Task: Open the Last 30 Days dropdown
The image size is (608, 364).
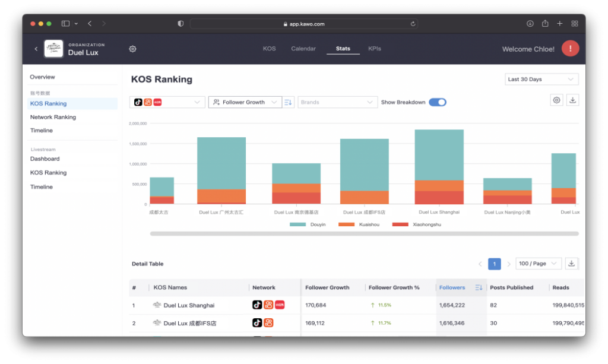Action: [540, 80]
